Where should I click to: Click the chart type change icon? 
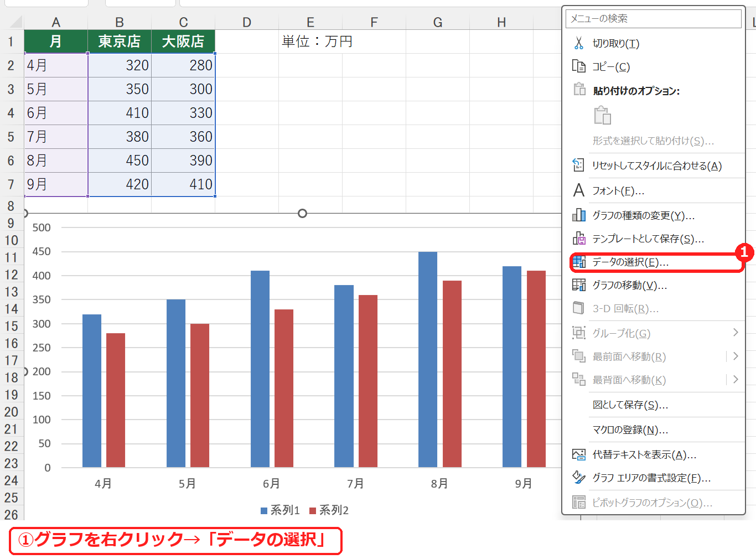point(579,215)
